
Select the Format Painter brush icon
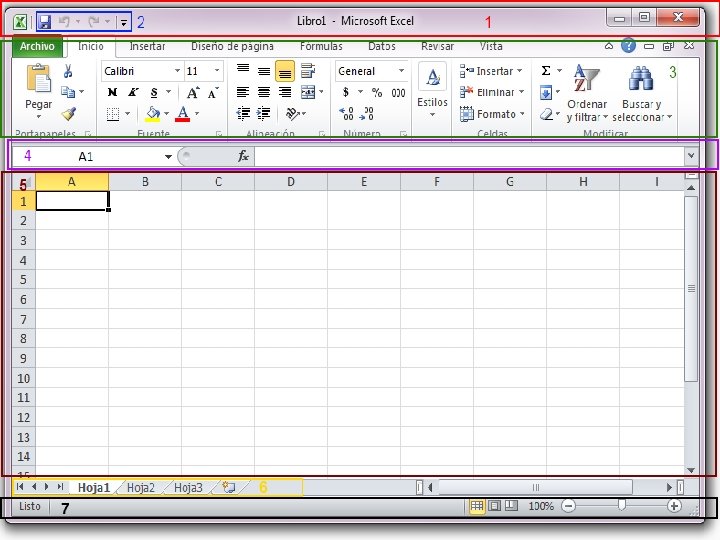pyautogui.click(x=68, y=113)
